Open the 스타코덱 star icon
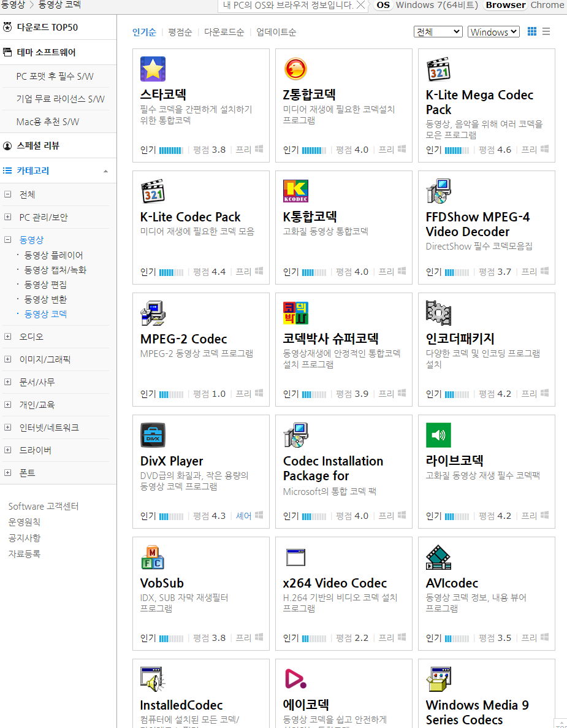Image resolution: width=567 pixels, height=728 pixels. point(153,69)
